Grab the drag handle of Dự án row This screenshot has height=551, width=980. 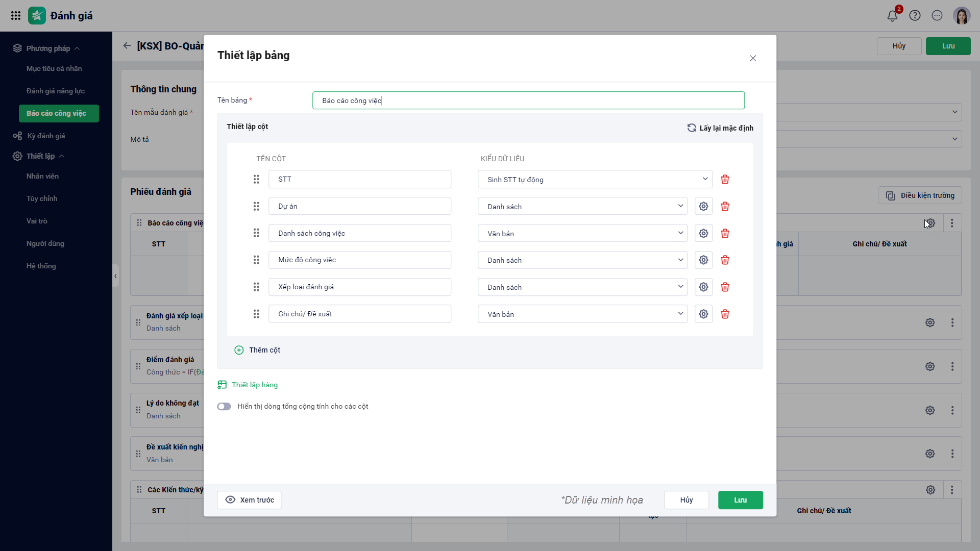pos(256,207)
